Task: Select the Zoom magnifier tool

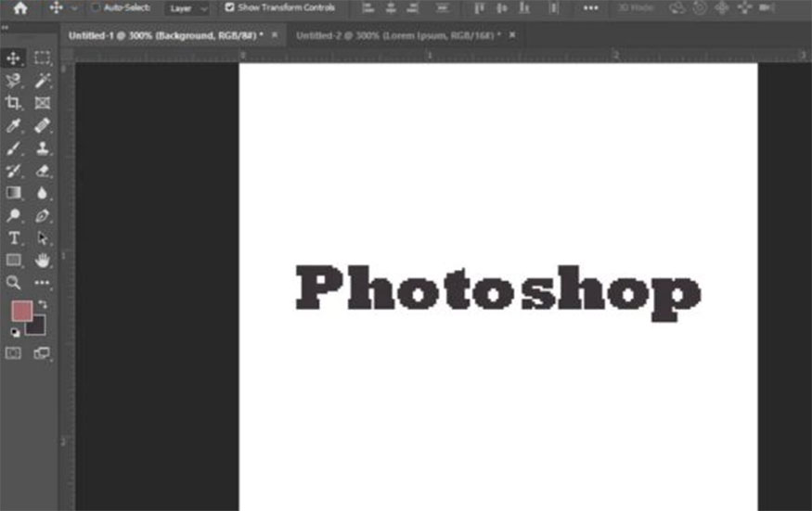Action: click(14, 282)
